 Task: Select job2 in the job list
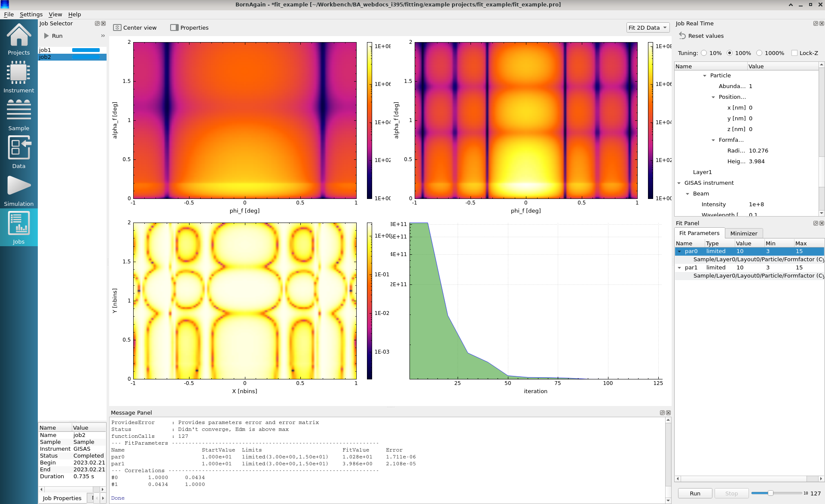click(72, 57)
